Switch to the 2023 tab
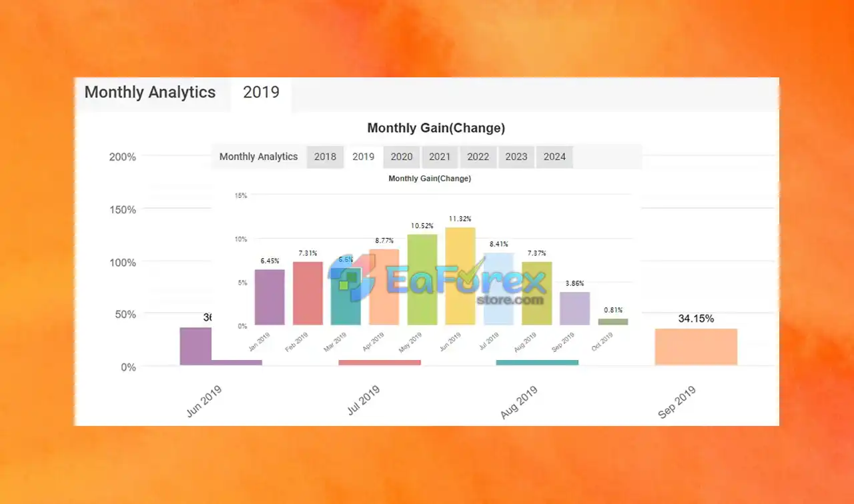The image size is (854, 504). [x=516, y=157]
